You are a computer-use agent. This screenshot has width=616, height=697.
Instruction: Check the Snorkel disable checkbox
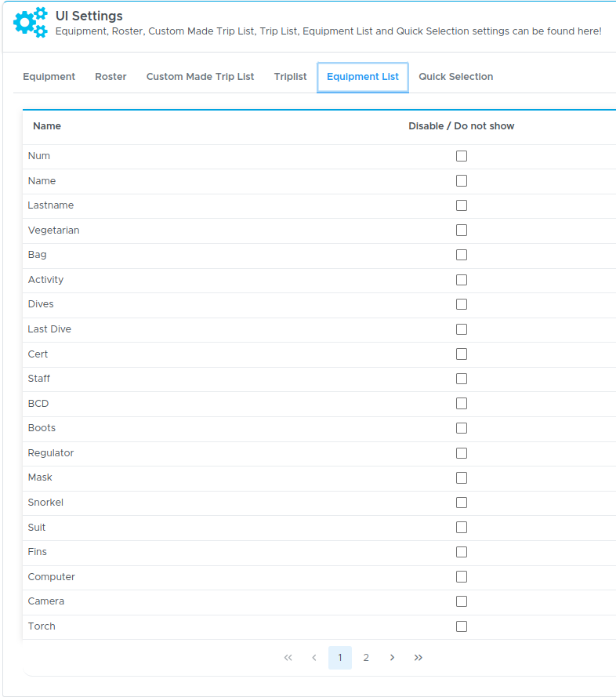pyautogui.click(x=462, y=503)
